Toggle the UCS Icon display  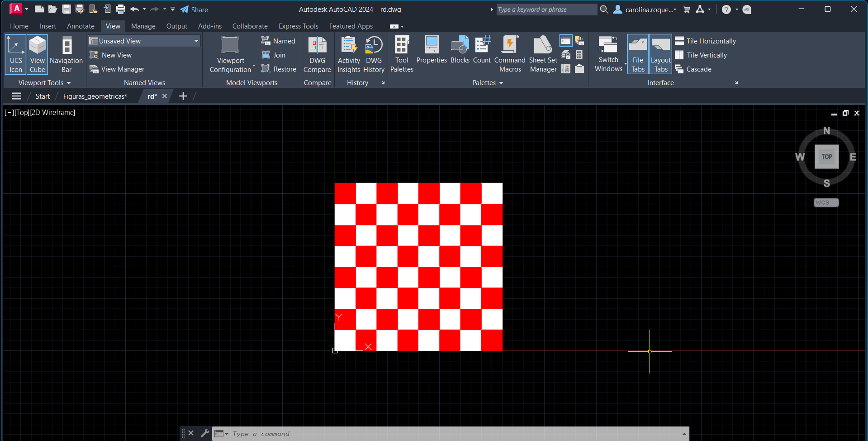pyautogui.click(x=16, y=54)
